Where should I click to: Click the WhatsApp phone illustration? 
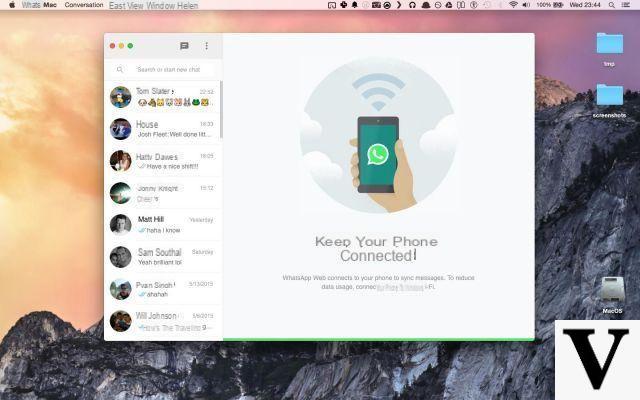click(378, 135)
